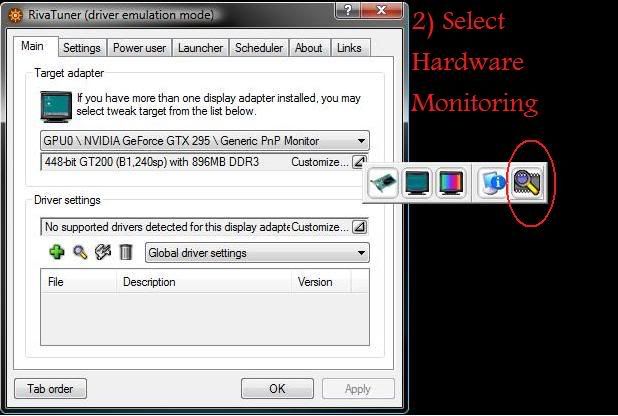Image resolution: width=618 pixels, height=416 pixels.
Task: Click the Description column header
Action: (x=149, y=282)
